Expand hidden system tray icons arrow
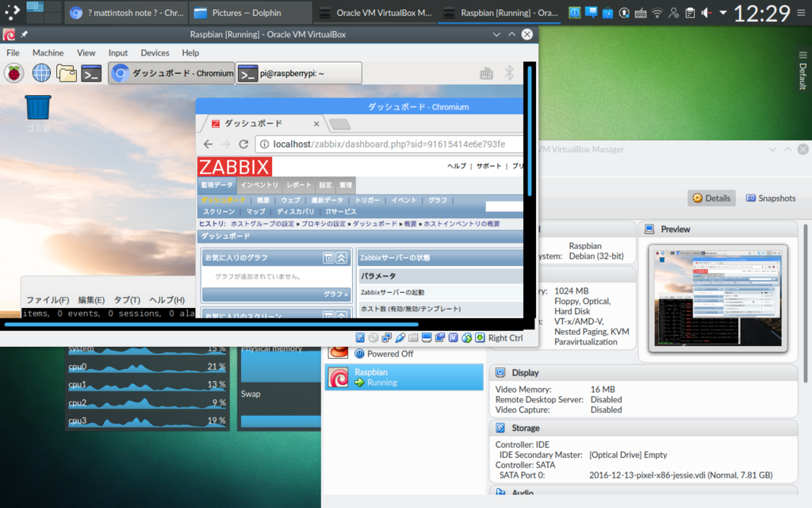 (723, 13)
